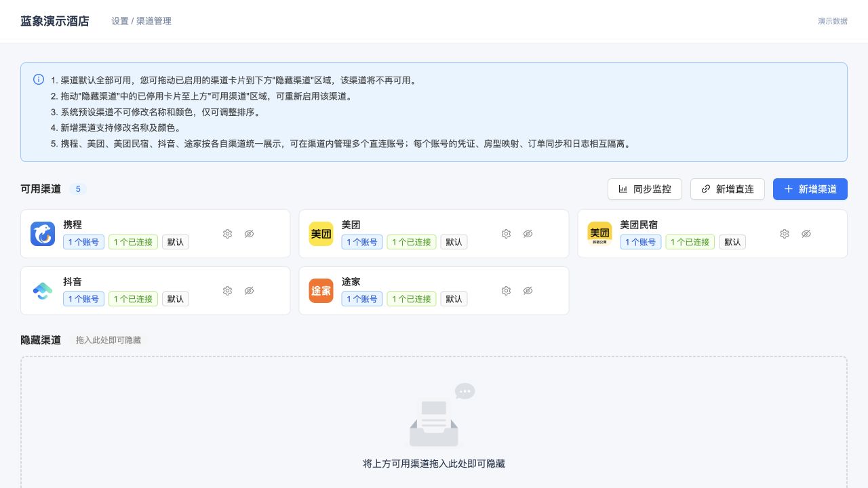Click the 可用渠道 count badge 5
Image resolution: width=868 pixels, height=488 pixels.
click(x=78, y=189)
